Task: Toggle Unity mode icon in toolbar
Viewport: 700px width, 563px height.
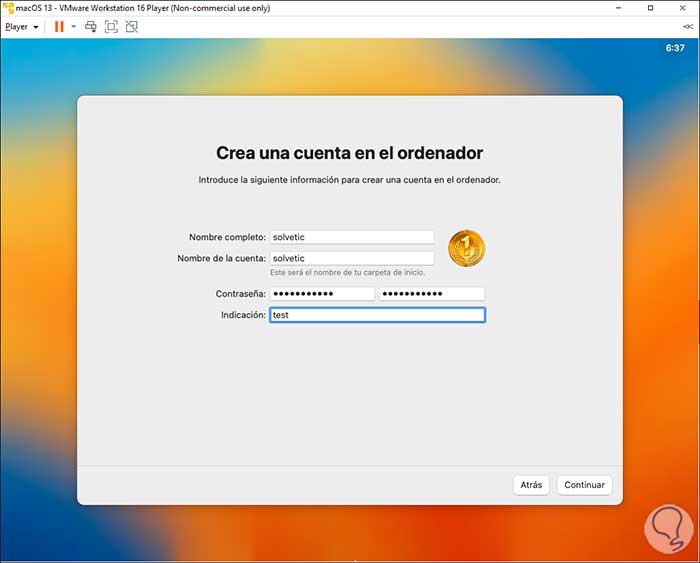Action: 132,27
